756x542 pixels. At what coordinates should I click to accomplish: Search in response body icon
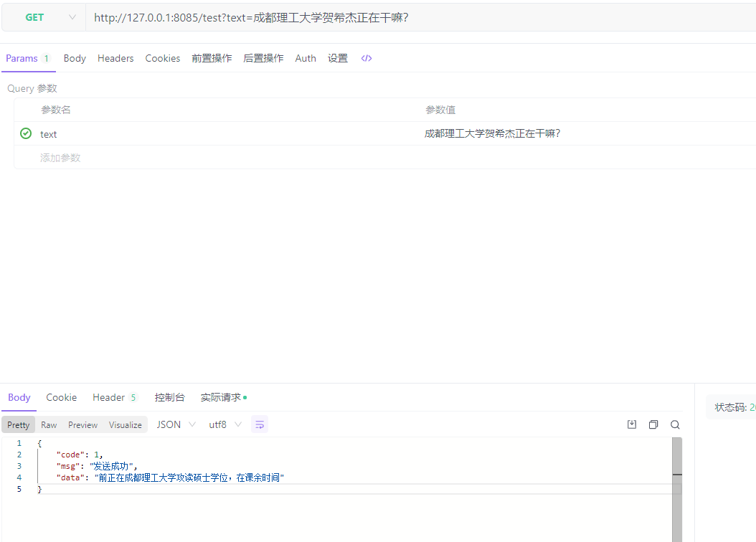[675, 424]
